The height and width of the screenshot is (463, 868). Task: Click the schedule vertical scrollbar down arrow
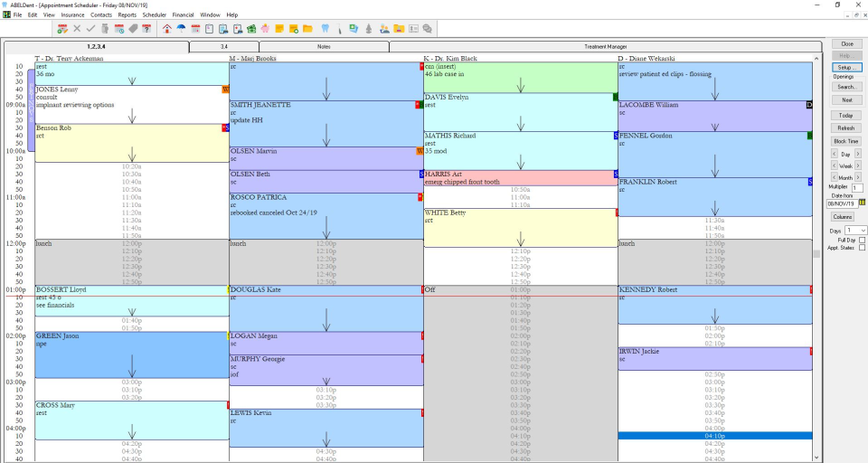(x=816, y=458)
